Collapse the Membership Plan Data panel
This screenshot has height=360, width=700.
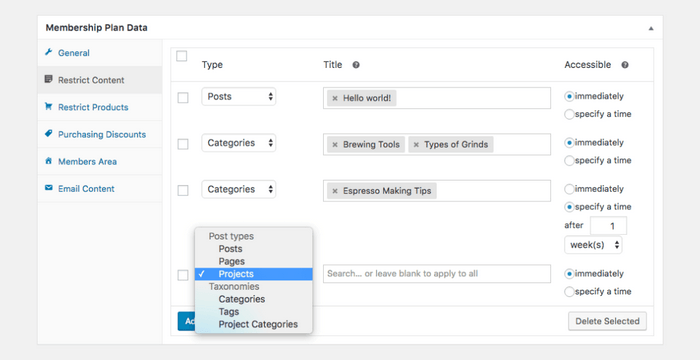(x=651, y=28)
